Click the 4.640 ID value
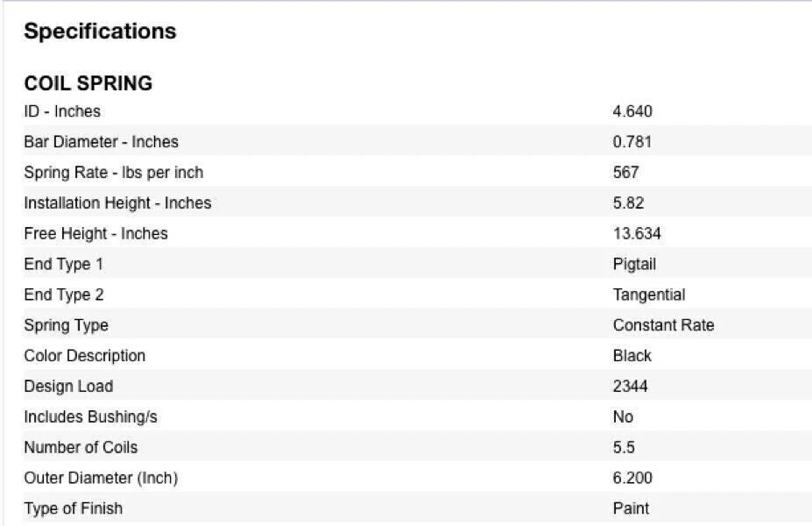 click(x=632, y=111)
